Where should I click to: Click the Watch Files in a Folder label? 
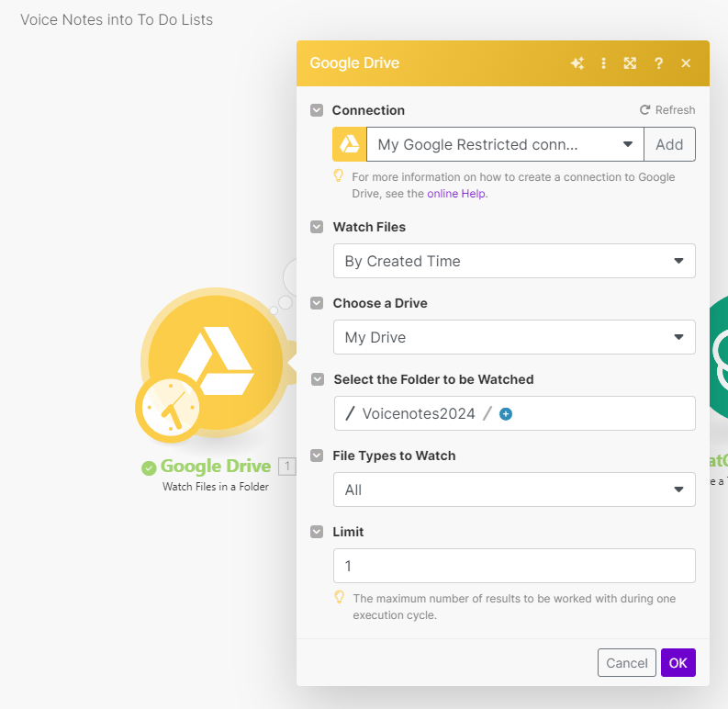(x=216, y=487)
